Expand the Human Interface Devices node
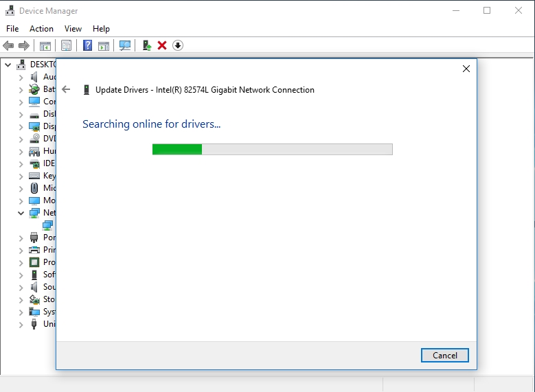The image size is (535, 392). [21, 152]
